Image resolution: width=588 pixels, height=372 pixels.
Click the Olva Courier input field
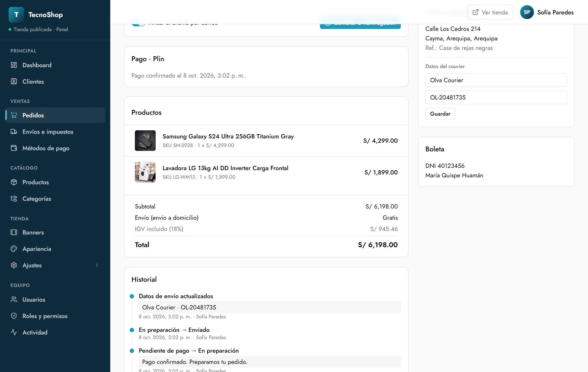tap(496, 80)
